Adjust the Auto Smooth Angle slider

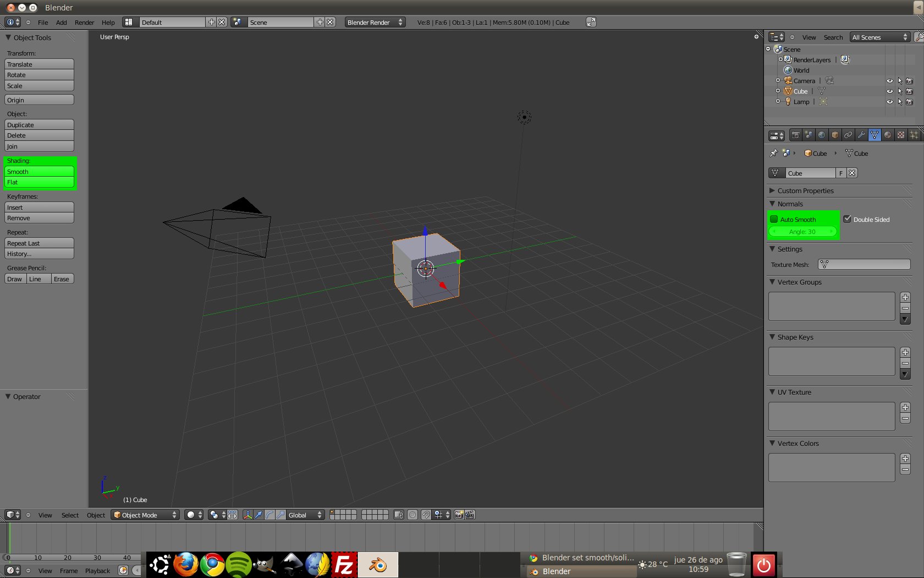(802, 232)
